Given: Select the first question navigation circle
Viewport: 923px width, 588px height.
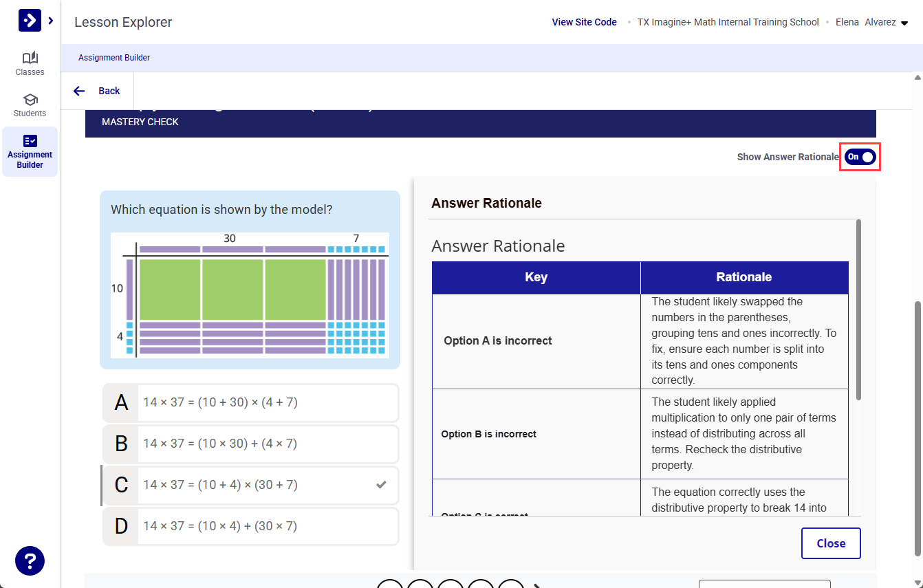Looking at the screenshot, I should pos(390,585).
